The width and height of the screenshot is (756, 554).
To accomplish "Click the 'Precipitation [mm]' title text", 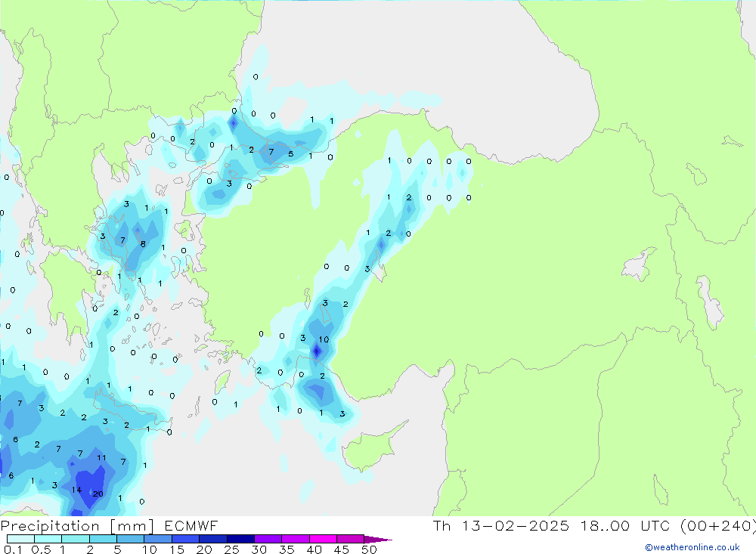I will 77,526.
